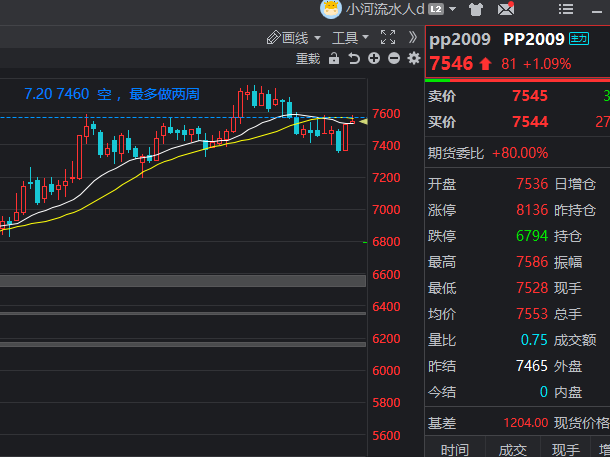610x457 pixels.
Task: Select the 现手 column tab
Action: point(566,450)
